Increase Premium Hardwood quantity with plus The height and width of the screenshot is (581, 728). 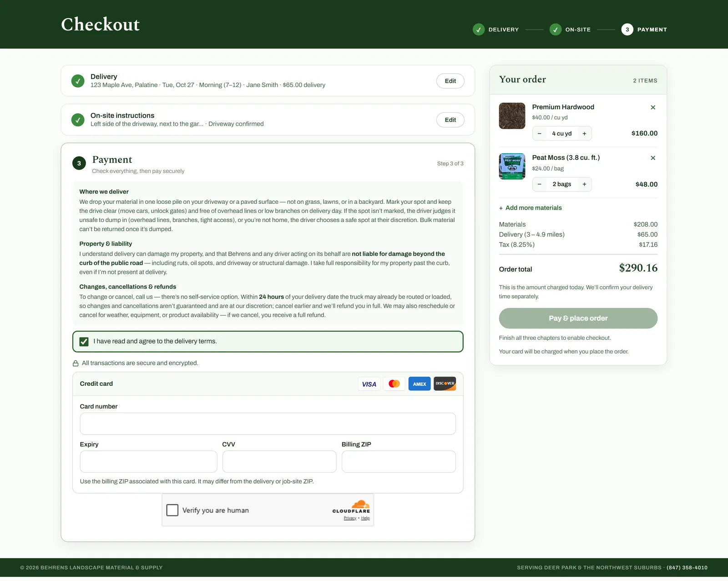pyautogui.click(x=584, y=134)
